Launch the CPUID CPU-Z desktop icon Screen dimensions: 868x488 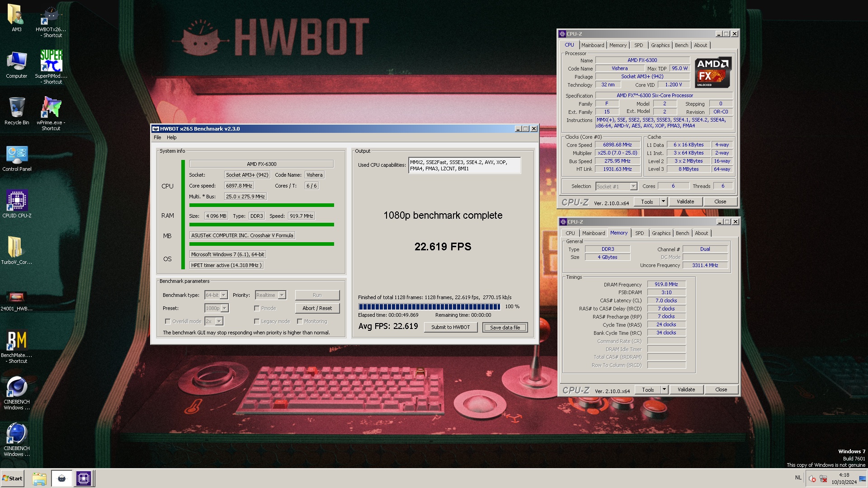[x=17, y=204]
